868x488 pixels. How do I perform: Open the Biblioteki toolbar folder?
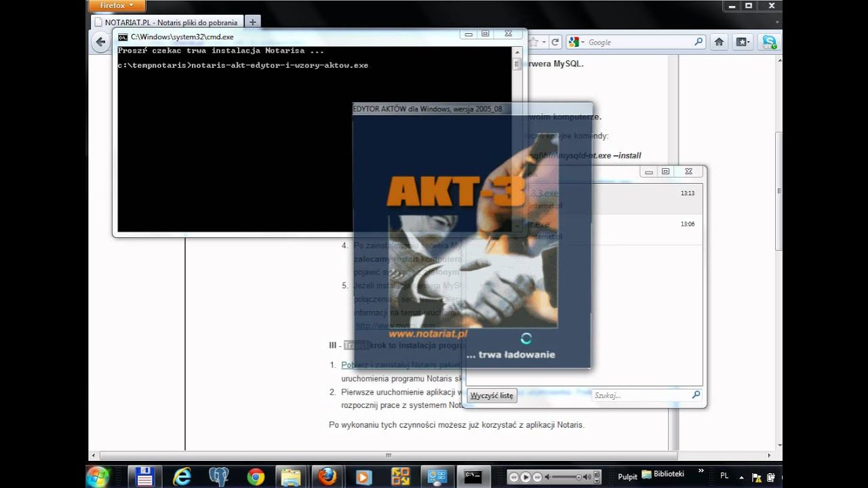pyautogui.click(x=663, y=474)
